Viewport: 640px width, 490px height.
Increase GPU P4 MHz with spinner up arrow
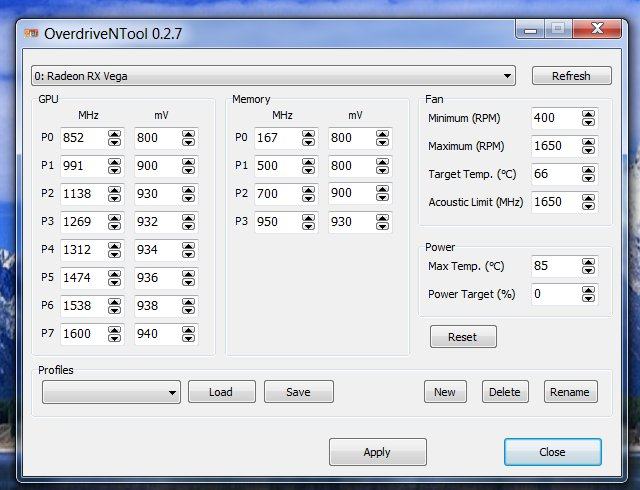point(114,246)
